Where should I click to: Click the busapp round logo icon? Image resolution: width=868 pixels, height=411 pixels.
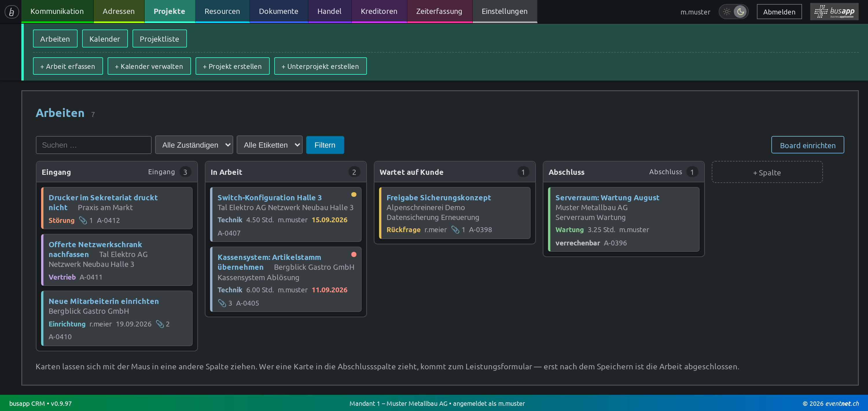click(x=12, y=12)
